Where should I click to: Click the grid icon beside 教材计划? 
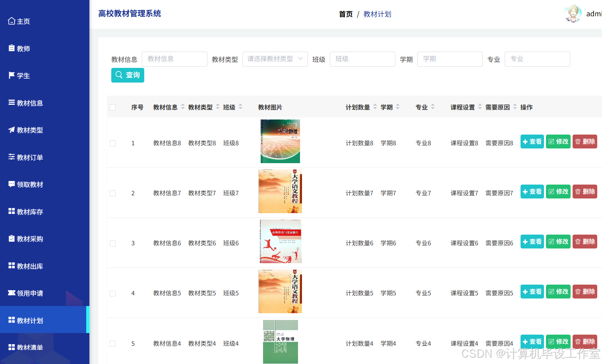point(12,320)
